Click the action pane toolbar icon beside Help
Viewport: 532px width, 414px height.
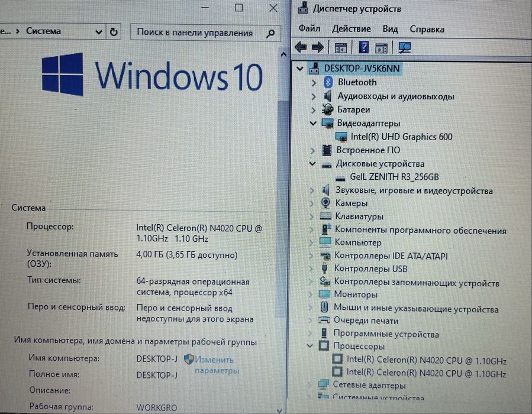381,48
